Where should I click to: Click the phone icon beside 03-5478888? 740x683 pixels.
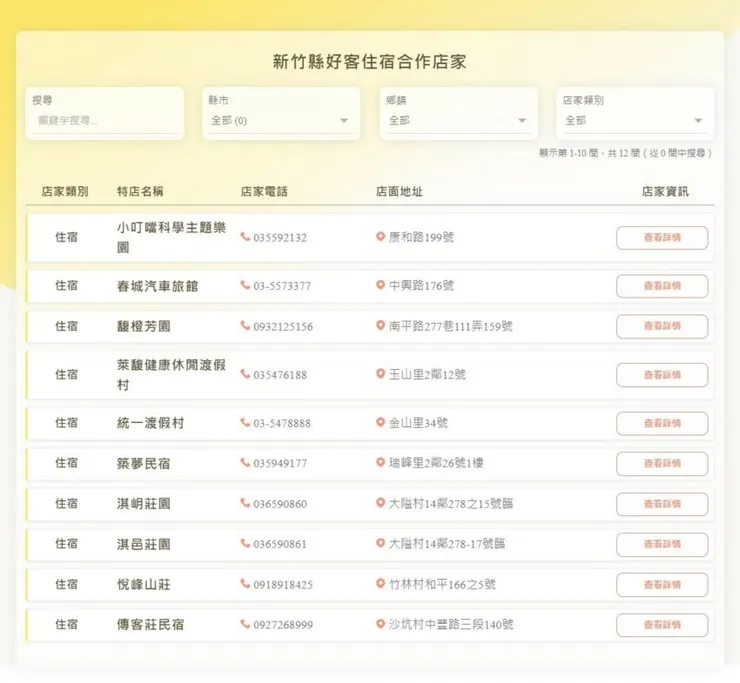[245, 422]
